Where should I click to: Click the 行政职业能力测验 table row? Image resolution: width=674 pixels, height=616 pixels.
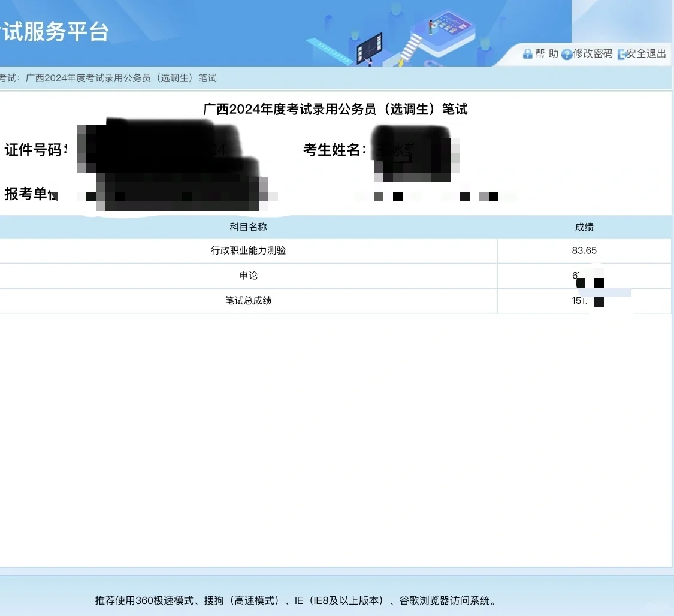248,251
